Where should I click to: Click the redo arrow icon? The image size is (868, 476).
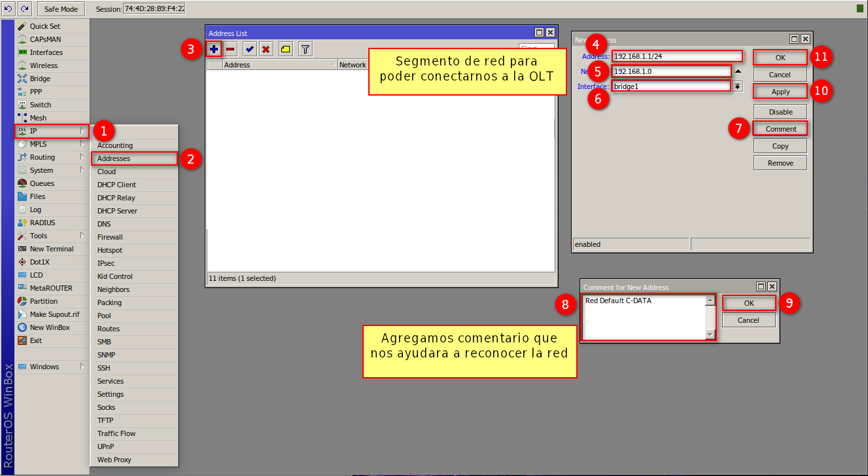(24, 9)
